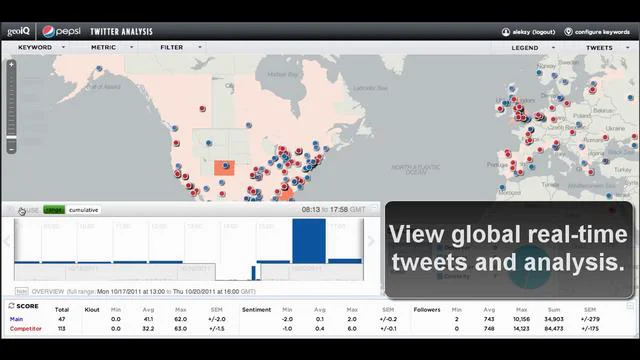Open the METRIC dropdown menu
Screen dimensions: 640x360
(112, 47)
